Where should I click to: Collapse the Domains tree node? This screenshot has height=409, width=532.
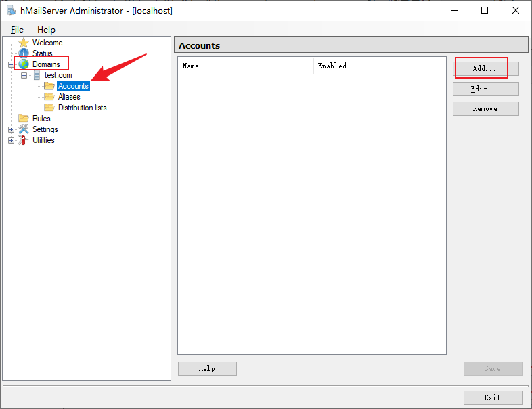click(x=11, y=64)
